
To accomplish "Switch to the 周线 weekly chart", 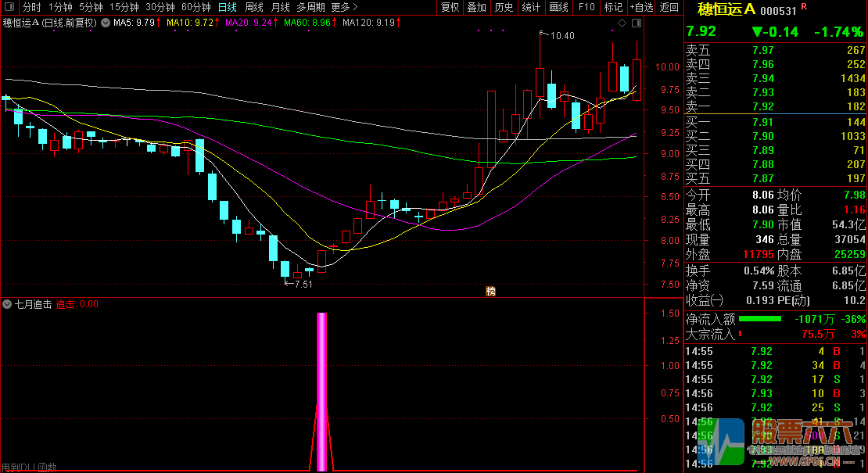I will coord(254,7).
